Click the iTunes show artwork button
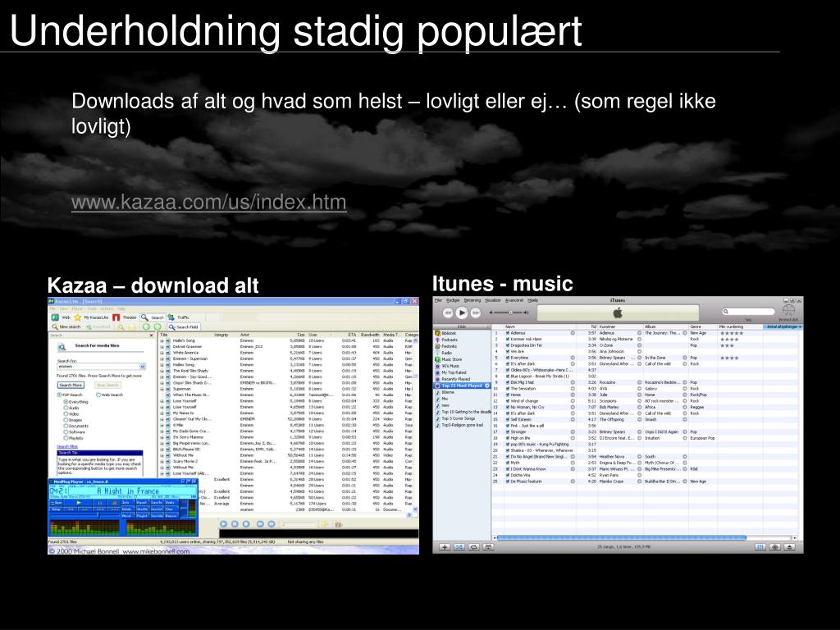The height and width of the screenshot is (630, 840). [488, 547]
